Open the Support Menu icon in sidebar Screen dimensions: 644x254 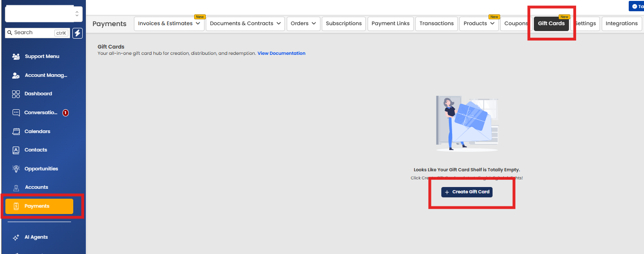[x=16, y=57]
